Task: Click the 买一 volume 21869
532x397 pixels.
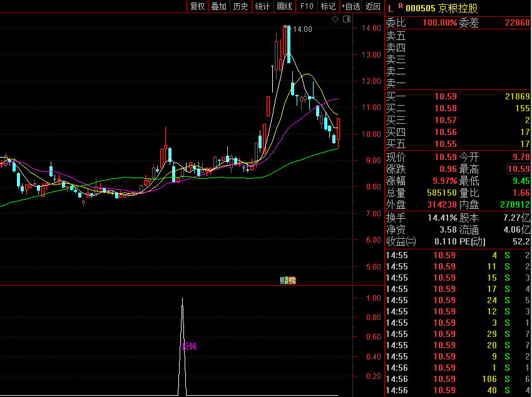Action: pyautogui.click(x=518, y=97)
